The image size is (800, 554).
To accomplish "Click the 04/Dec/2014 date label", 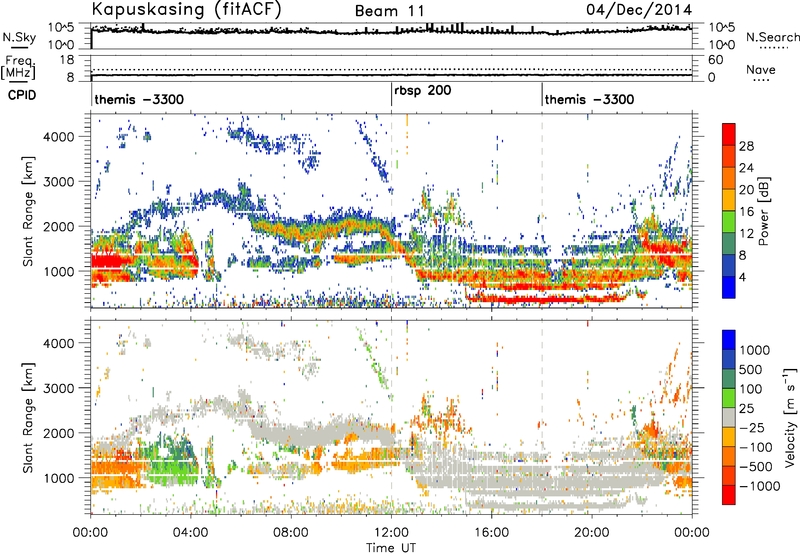I will coord(639,10).
